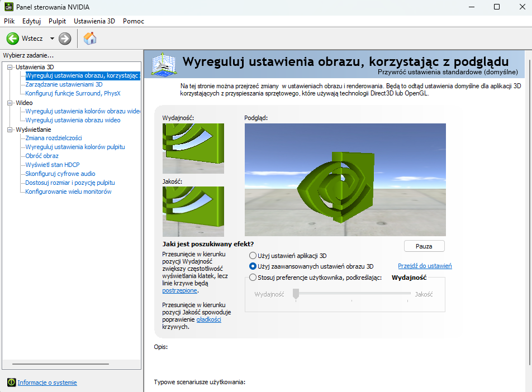Click the grey forward arrow button
The height and width of the screenshot is (392, 532).
65,39
